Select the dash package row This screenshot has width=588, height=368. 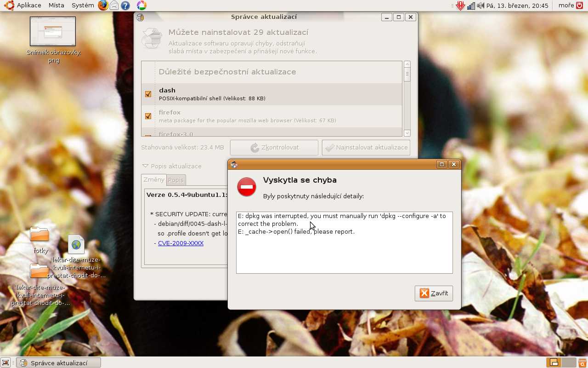[x=271, y=94]
